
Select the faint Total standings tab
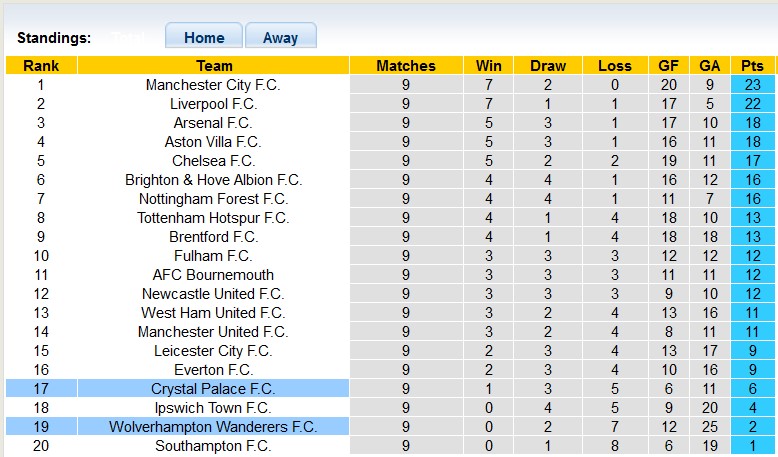pos(129,37)
